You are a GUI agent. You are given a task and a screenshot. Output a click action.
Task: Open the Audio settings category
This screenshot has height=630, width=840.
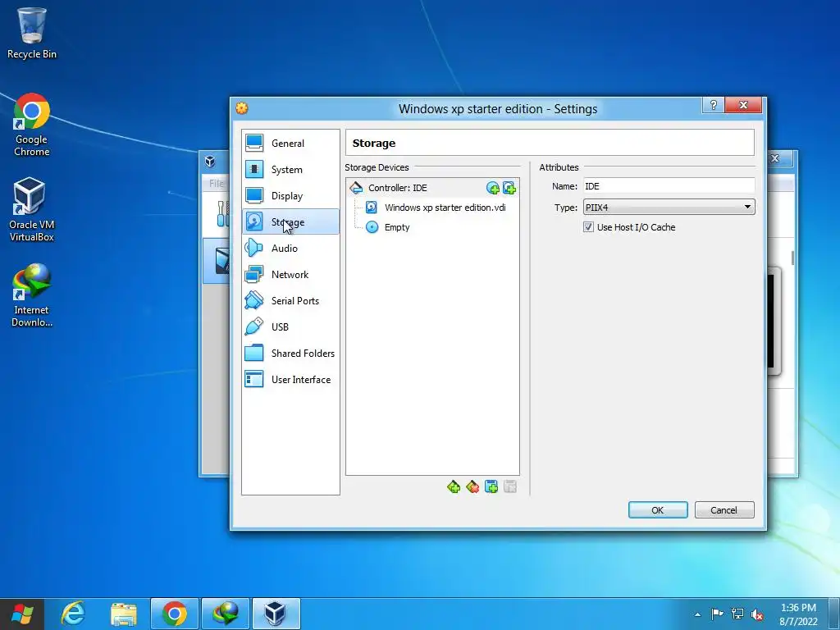[x=290, y=248]
